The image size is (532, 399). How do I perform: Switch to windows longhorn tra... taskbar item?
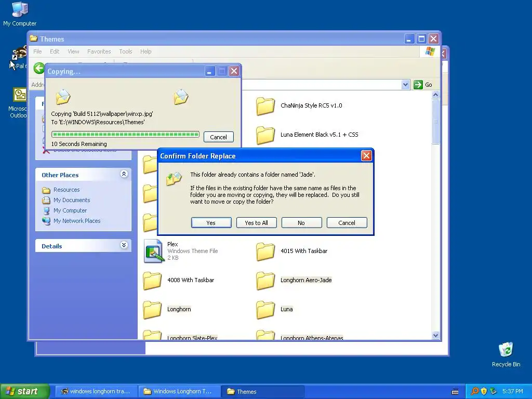tap(96, 391)
